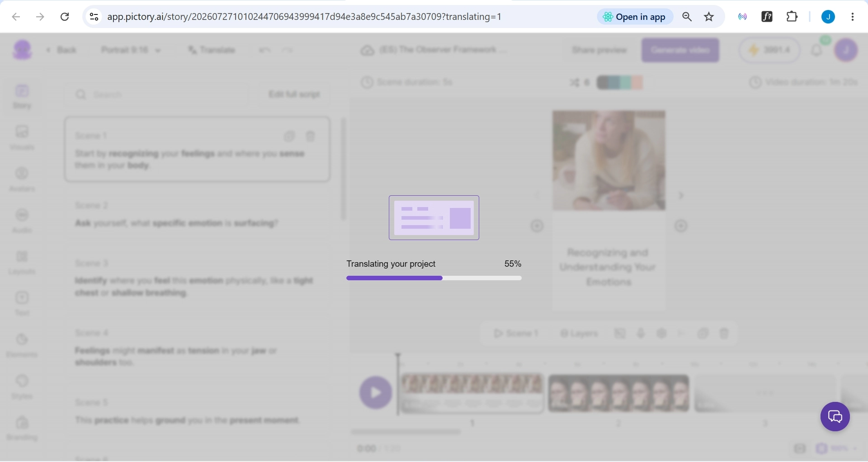Viewport: 868px width, 462px height.
Task: Click the color palette swatch strip
Action: 620,83
